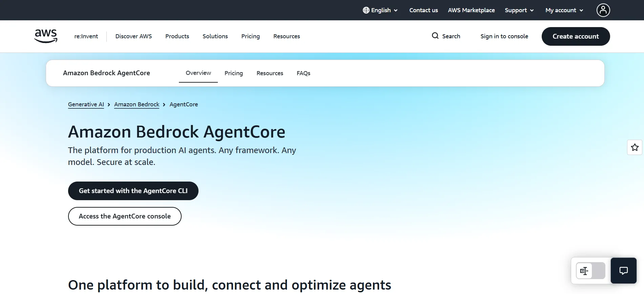Click the 'Amazon Bedrock AgentCore' main heading
Image resolution: width=644 pixels, height=294 pixels.
coord(176,132)
